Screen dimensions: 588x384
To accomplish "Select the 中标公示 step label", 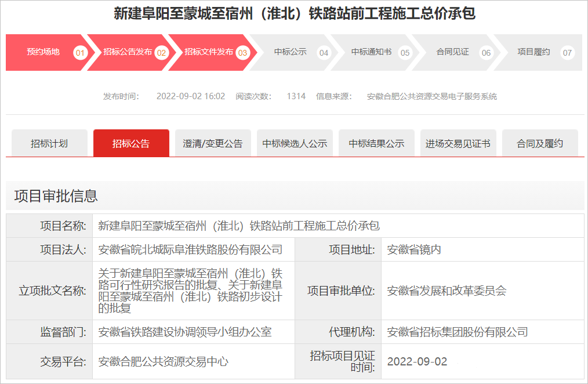I will pos(290,52).
